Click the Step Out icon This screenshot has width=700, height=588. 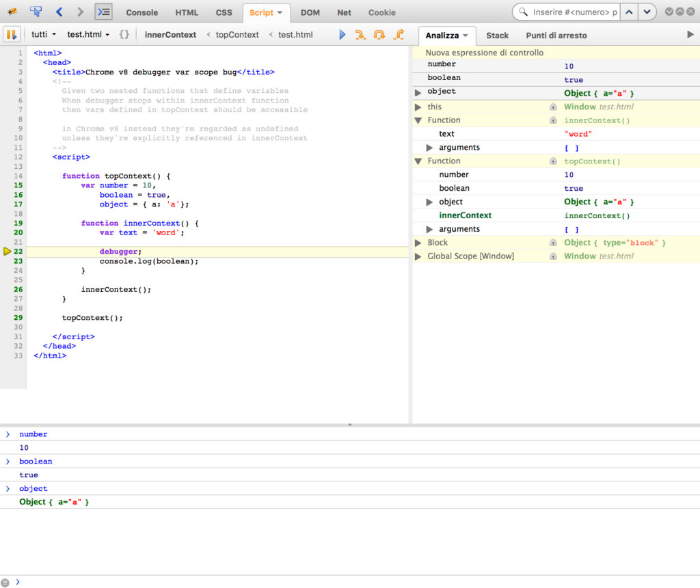399,34
